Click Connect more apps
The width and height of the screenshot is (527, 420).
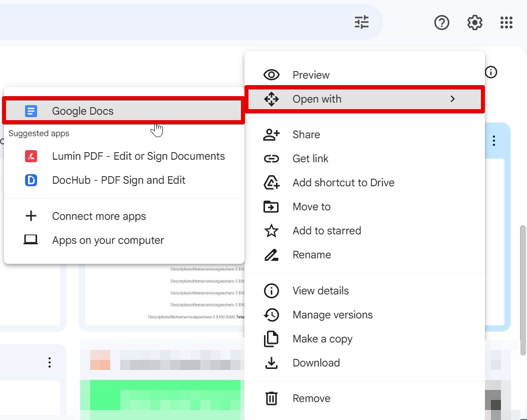[x=99, y=216]
